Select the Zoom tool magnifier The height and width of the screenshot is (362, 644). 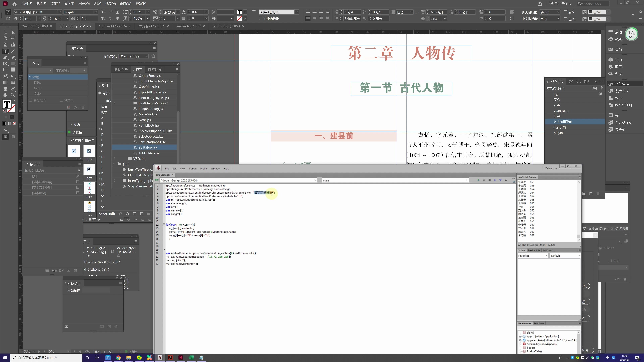13,95
